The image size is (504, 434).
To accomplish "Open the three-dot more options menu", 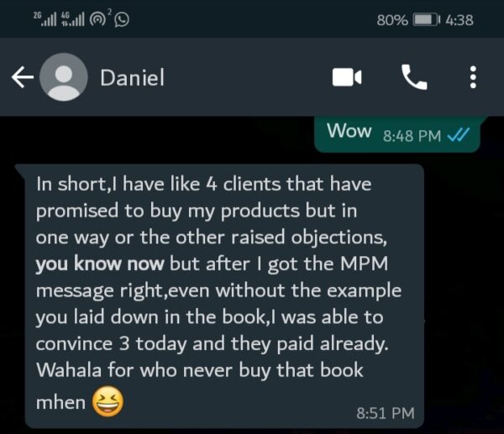I will [473, 77].
